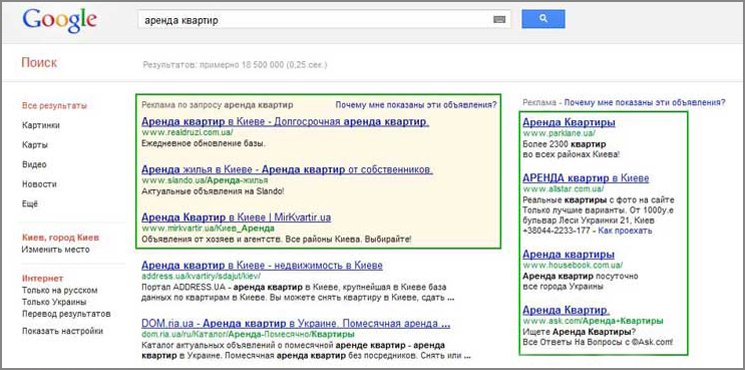
Task: Switch to Видео results
Action: point(34,165)
